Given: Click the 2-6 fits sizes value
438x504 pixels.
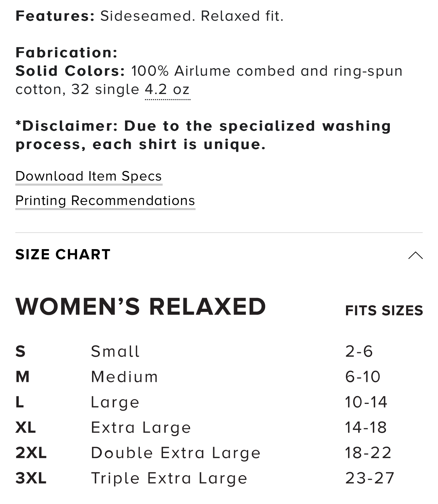Looking at the screenshot, I should coord(359,351).
